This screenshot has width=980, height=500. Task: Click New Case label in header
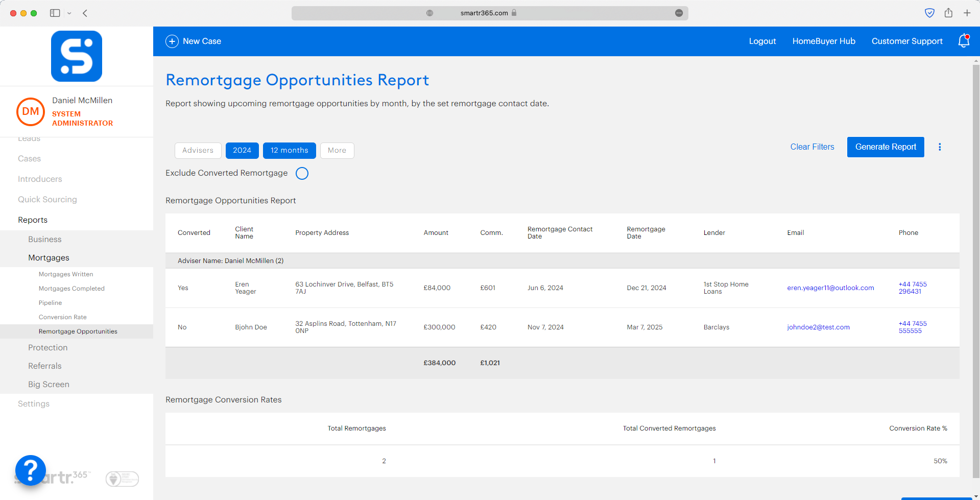coord(202,41)
